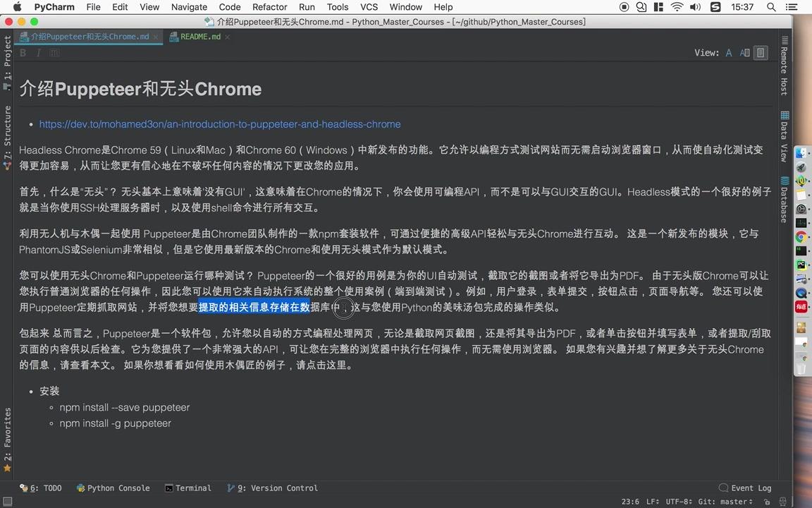The image size is (812, 508).
Task: Open Spotlight search from the menu bar
Action: coord(771,7)
